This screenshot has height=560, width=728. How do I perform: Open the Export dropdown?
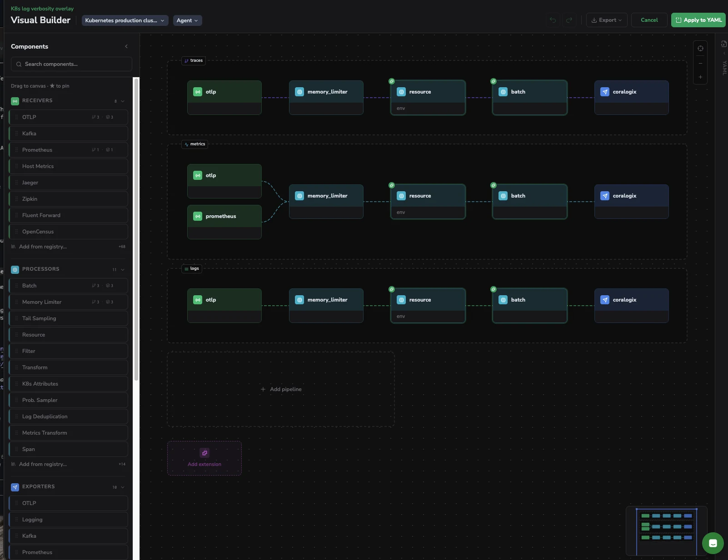[x=607, y=20]
